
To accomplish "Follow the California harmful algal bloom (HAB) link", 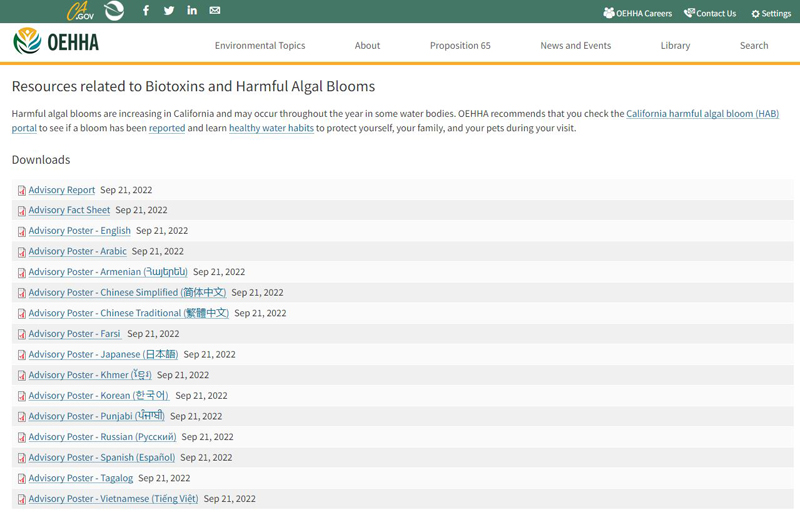I will coord(702,114).
